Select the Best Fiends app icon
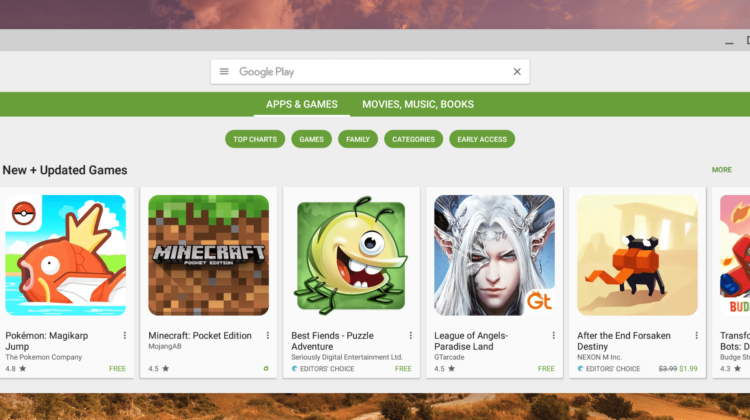750x420 pixels. coord(351,255)
